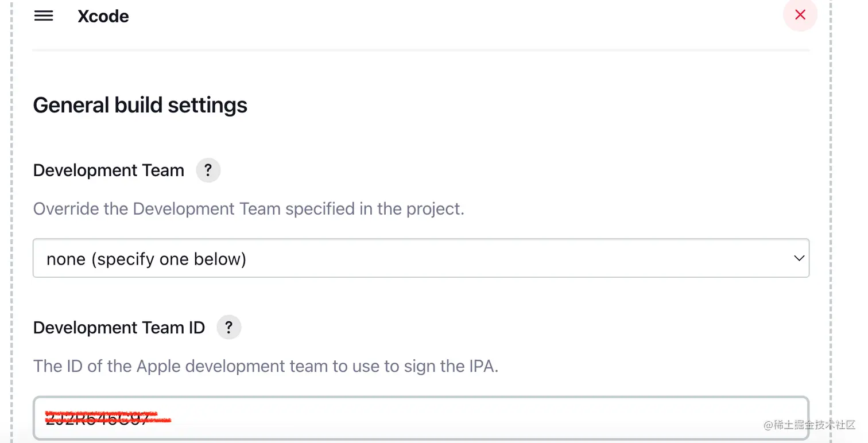Click the General build settings heading
The image size is (868, 443).
[x=140, y=106]
